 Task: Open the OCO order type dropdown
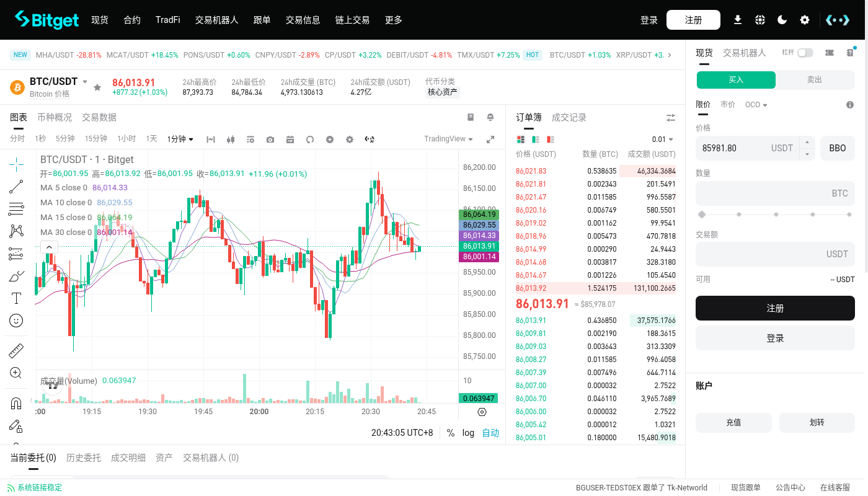pos(756,105)
